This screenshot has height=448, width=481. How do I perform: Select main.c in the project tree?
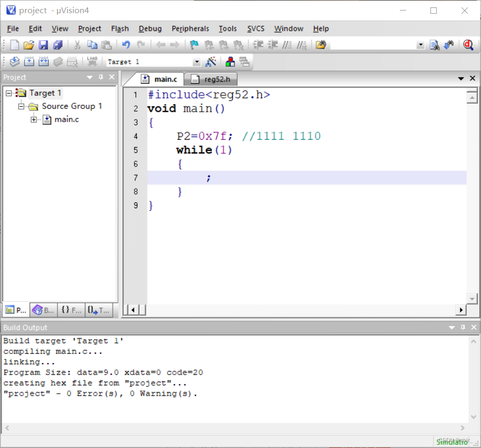coord(66,119)
